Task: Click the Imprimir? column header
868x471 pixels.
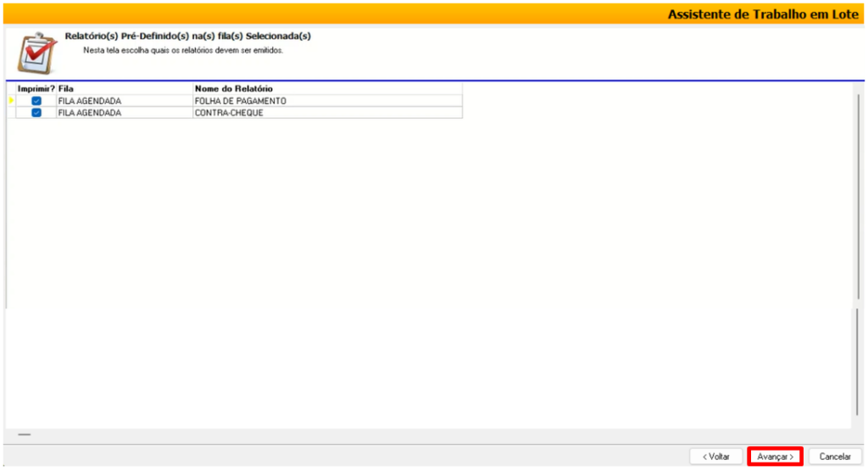Action: coord(36,89)
